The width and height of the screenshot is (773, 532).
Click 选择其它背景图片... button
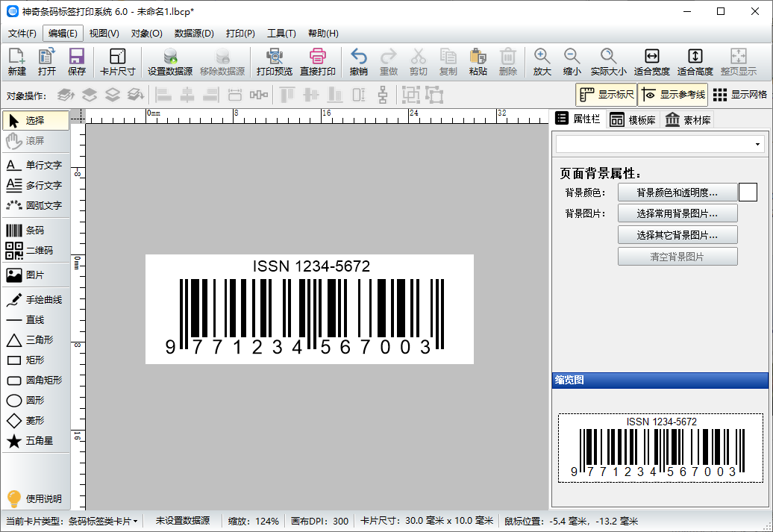pyautogui.click(x=677, y=235)
